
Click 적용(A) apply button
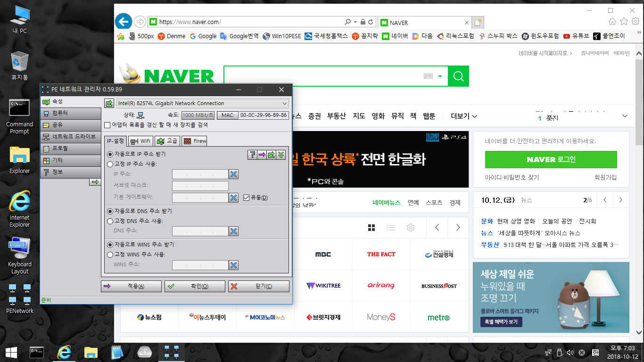click(131, 286)
